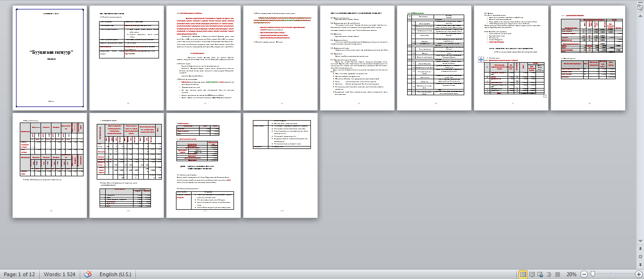Click the last page in second row
644x279 pixels.
coord(280,165)
